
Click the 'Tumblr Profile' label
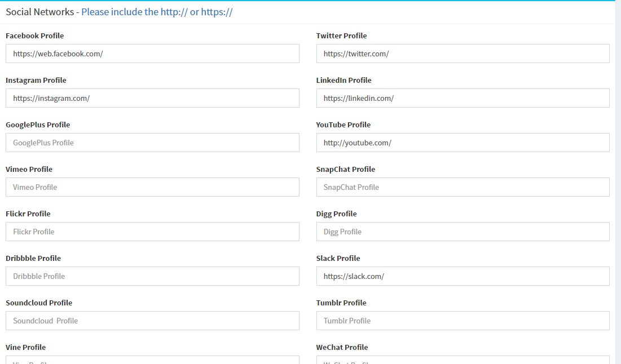pyautogui.click(x=341, y=303)
